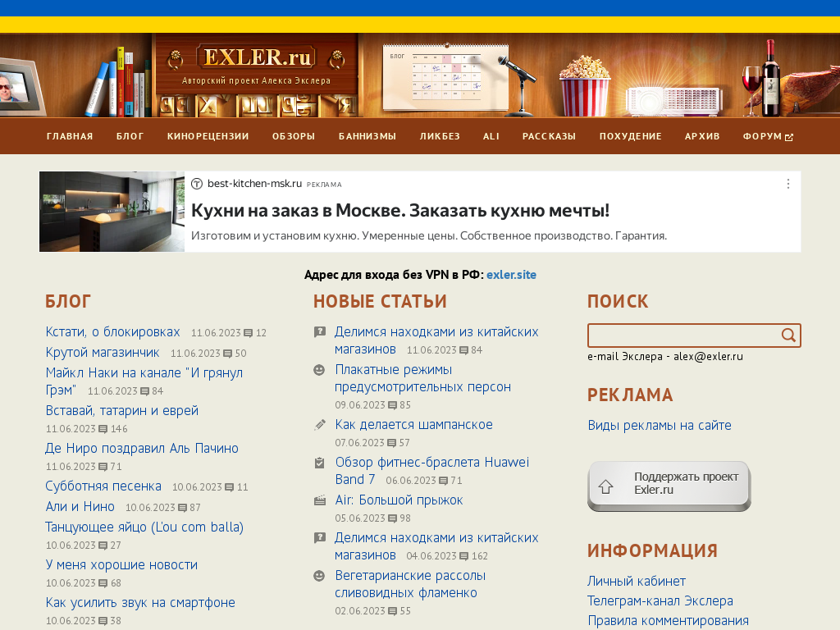The image size is (840, 630).
Task: Open БАННИЗМЫ from the navigation bar
Action: [x=367, y=136]
